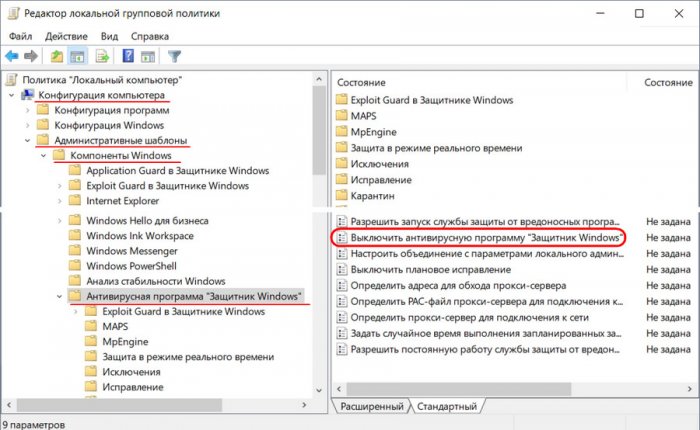Viewport: 700px width, 430px height.
Task: Open the "Вид" menu
Action: (109, 36)
